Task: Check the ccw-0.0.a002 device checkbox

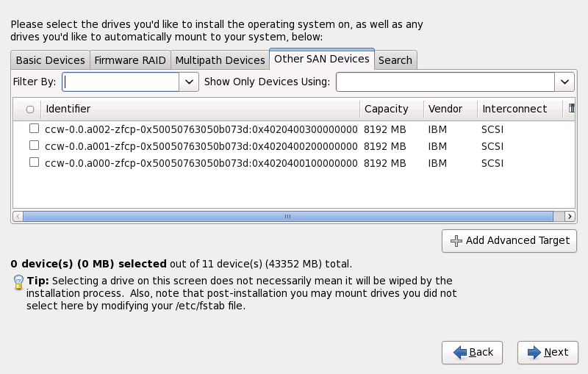Action: tap(34, 129)
